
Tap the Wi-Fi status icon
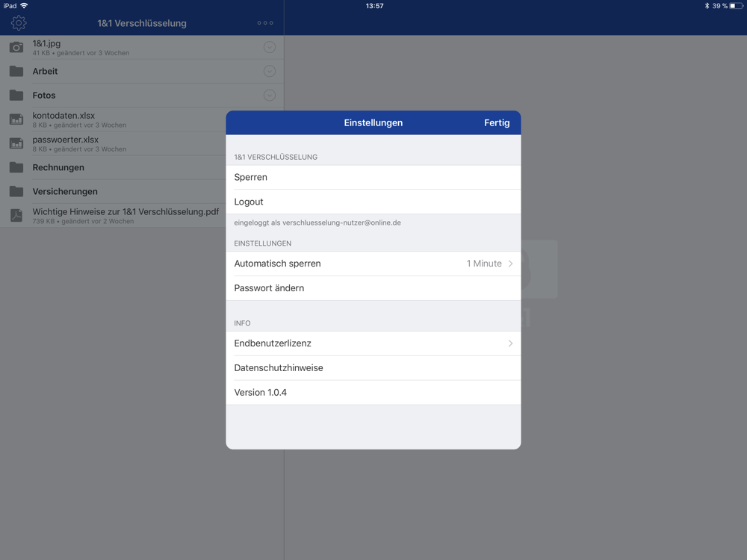(24, 6)
